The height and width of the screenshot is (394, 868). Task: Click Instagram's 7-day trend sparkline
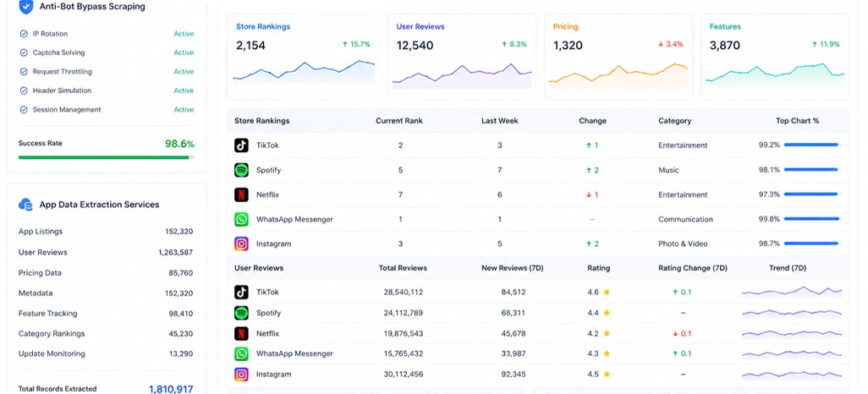(x=792, y=374)
